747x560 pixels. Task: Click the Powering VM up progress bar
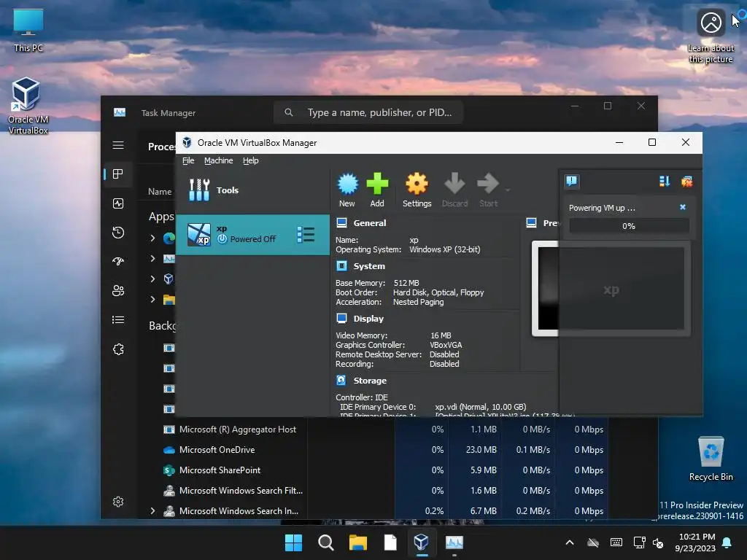point(628,226)
